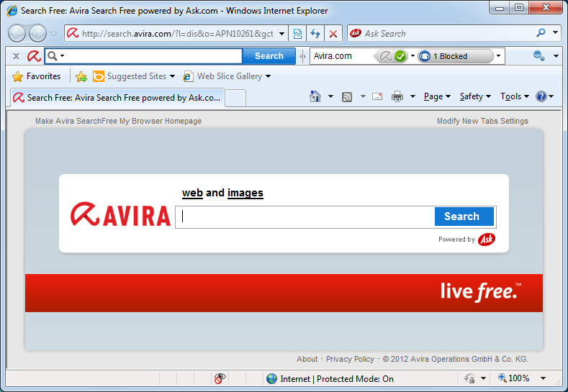Image resolution: width=568 pixels, height=392 pixels.
Task: Click the 100% zoom level button
Action: (x=514, y=378)
